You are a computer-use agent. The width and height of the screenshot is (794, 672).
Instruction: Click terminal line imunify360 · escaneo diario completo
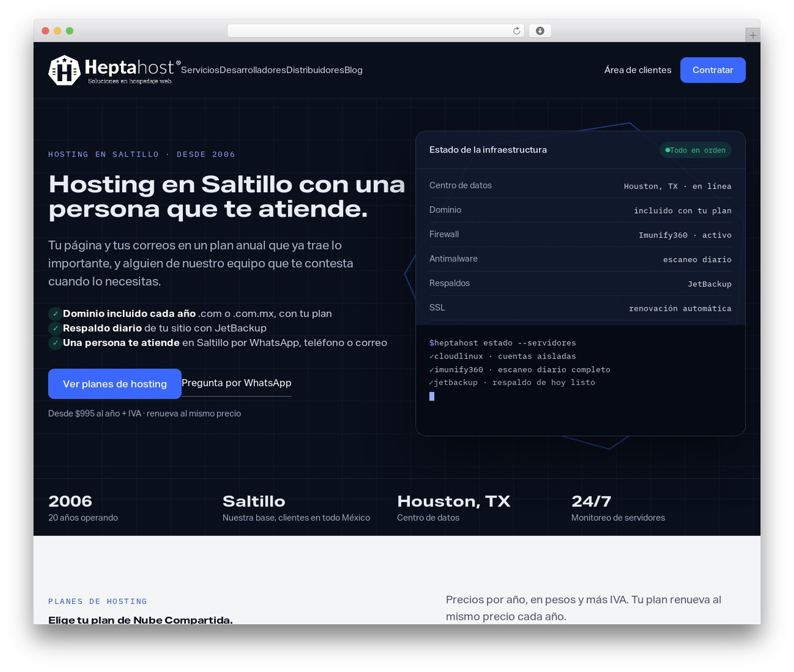click(x=520, y=369)
